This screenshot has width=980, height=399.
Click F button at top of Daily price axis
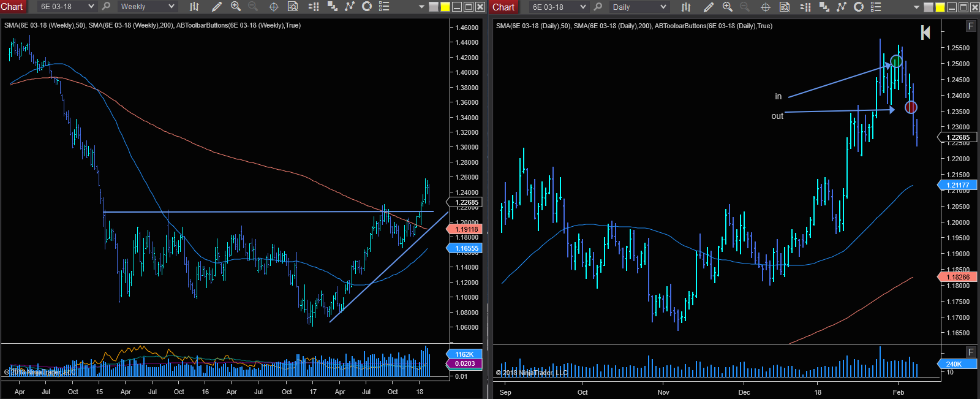click(x=970, y=26)
